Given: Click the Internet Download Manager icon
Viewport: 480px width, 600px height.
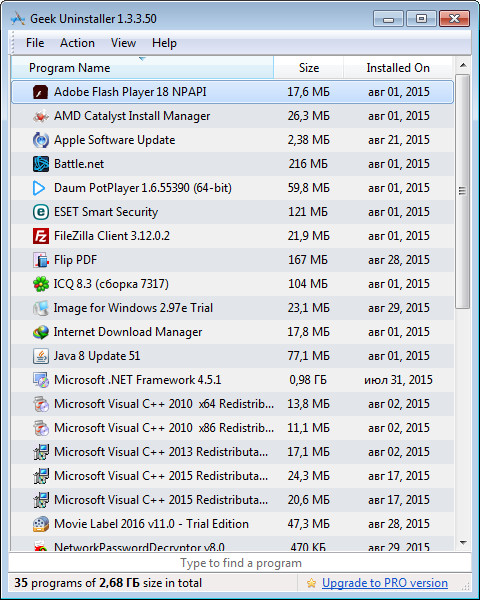Looking at the screenshot, I should pyautogui.click(x=41, y=332).
